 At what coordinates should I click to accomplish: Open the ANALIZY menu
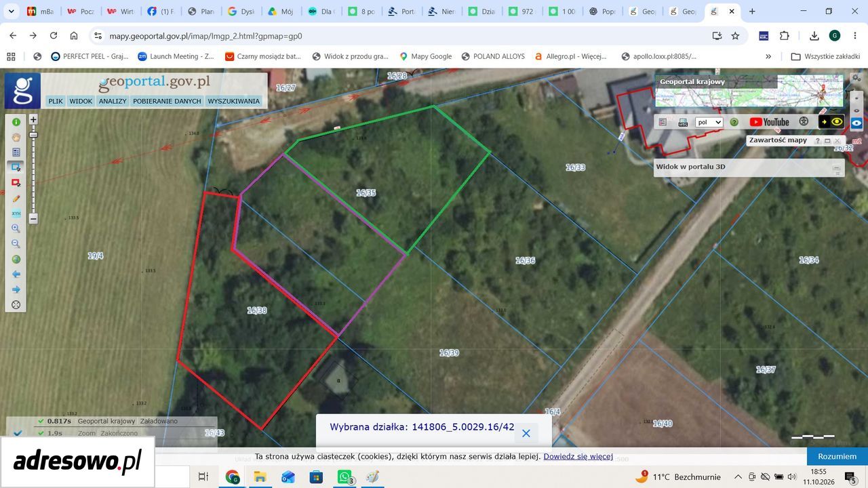tap(113, 101)
